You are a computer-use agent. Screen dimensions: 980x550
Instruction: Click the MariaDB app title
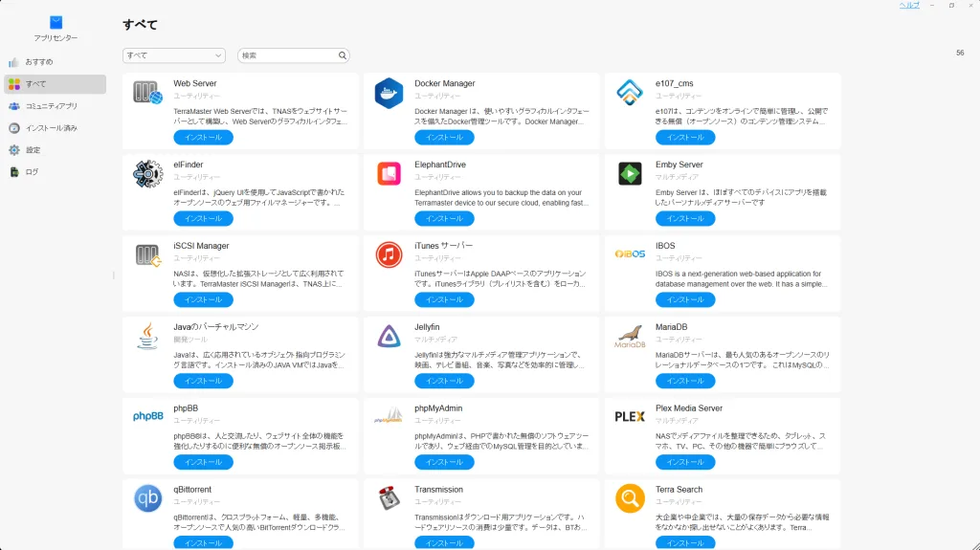coord(671,327)
